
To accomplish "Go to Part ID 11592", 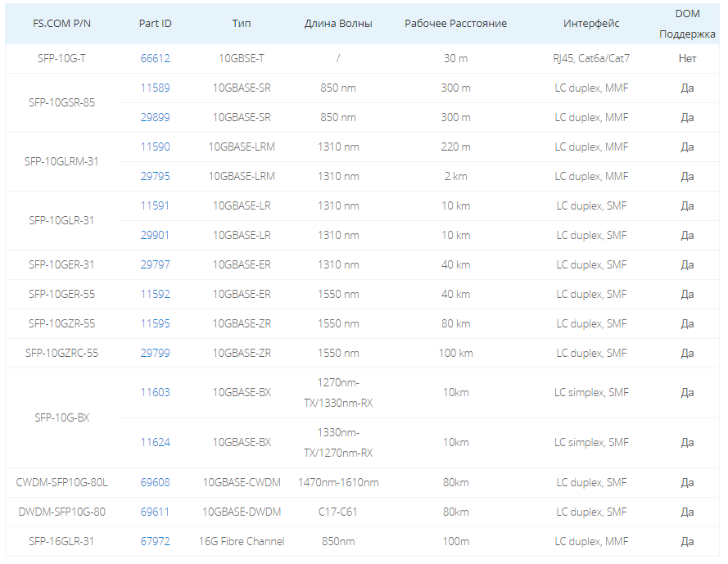I will point(155,294).
